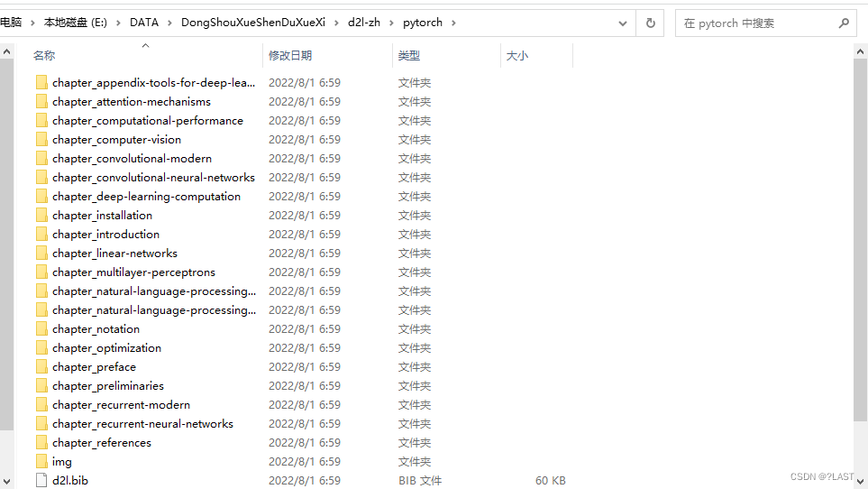Select the chapter_linear-networks folder icon
Viewport: 868px width, 489px height.
(x=41, y=254)
